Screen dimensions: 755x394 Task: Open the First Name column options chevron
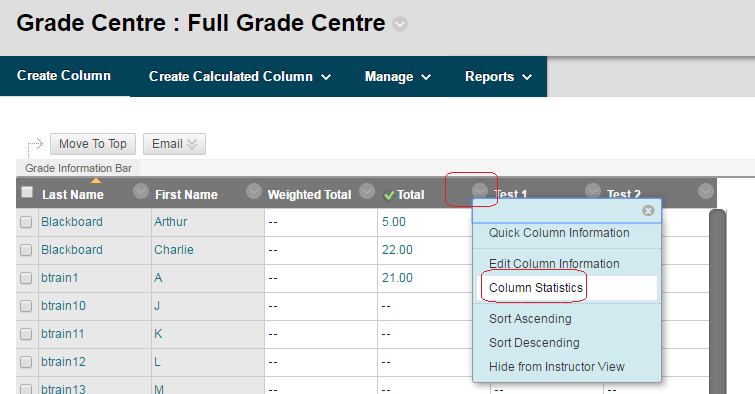(254, 191)
